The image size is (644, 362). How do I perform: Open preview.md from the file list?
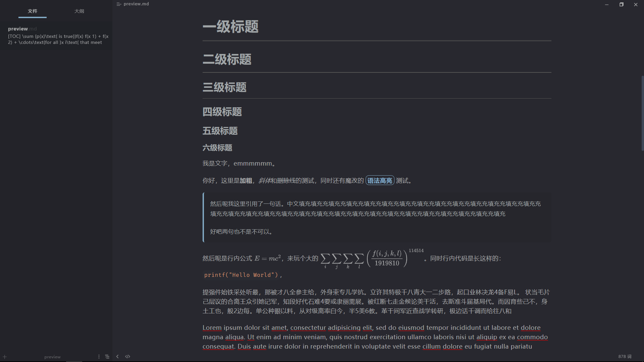coord(22,29)
